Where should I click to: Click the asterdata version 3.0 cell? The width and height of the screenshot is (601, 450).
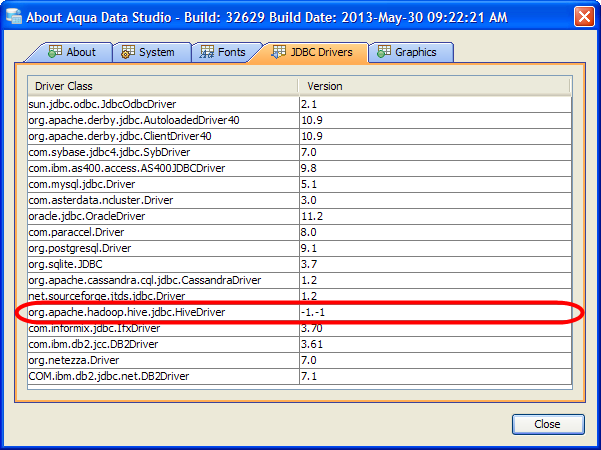point(435,200)
